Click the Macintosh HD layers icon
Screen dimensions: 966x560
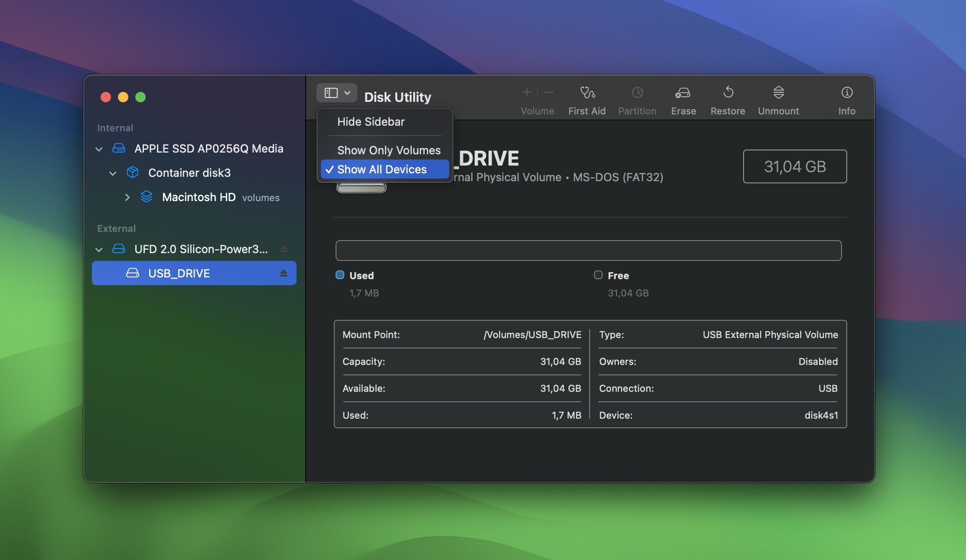pyautogui.click(x=147, y=197)
